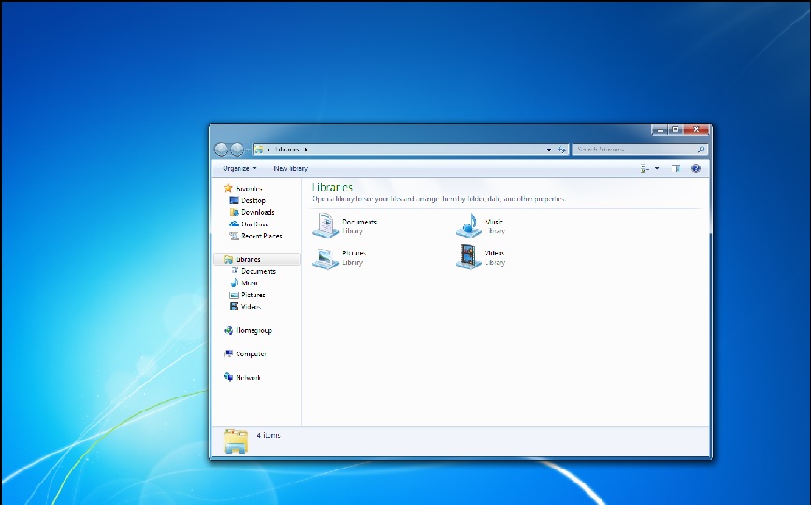Viewport: 812px width, 505px height.
Task: Select Libraries label in navigation pane
Action: click(248, 260)
